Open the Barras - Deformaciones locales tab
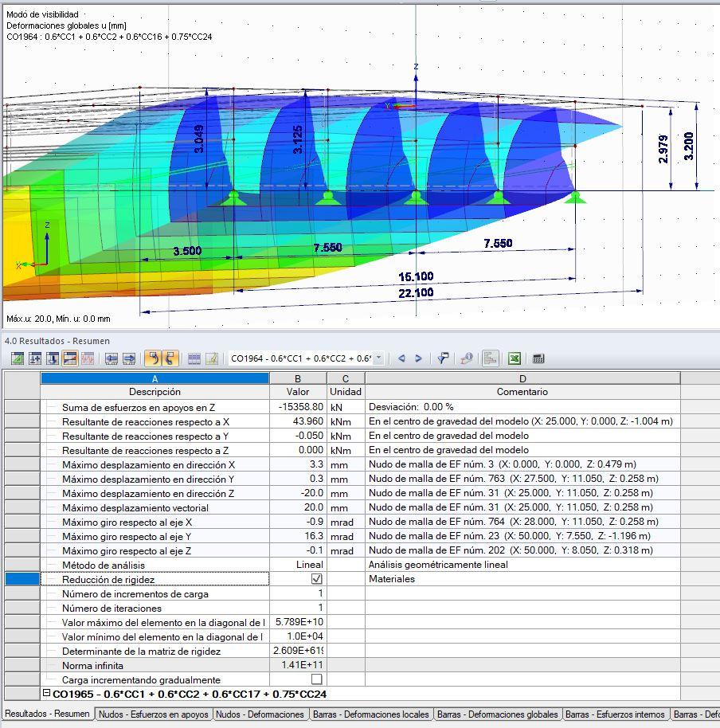The image size is (720, 728). pos(370,714)
